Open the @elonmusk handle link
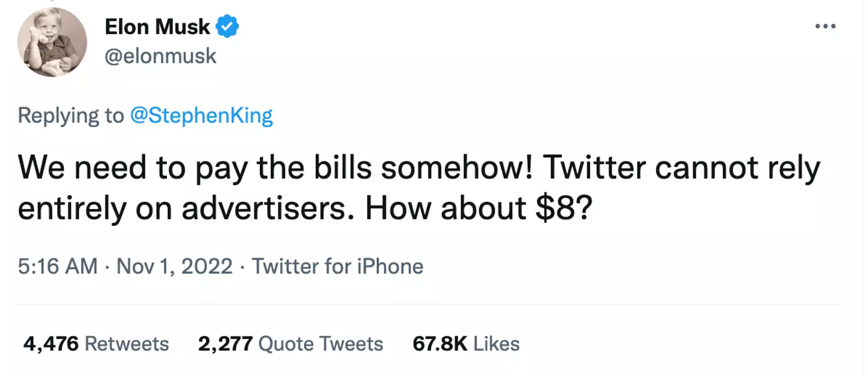Screen dimensions: 868x376 (160, 56)
